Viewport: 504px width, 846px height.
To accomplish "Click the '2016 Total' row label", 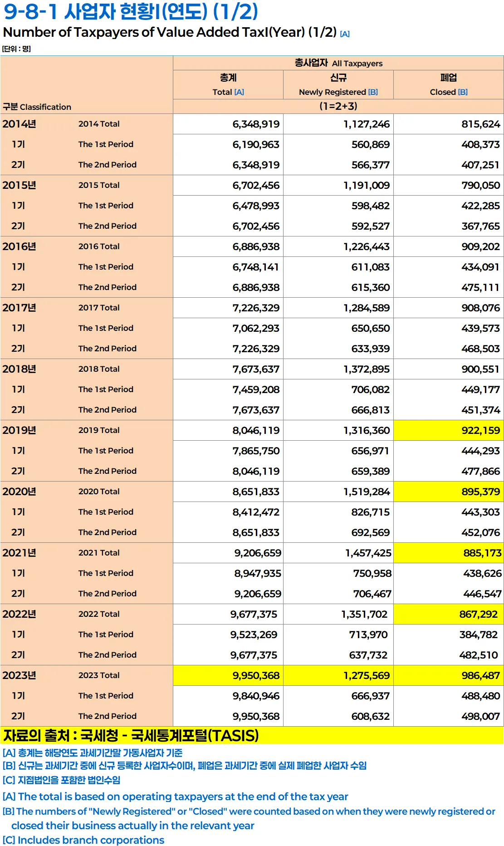I will coord(99,246).
